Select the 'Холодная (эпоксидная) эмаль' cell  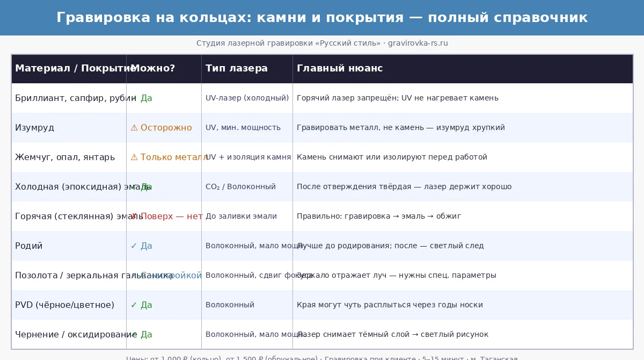pyautogui.click(x=69, y=187)
